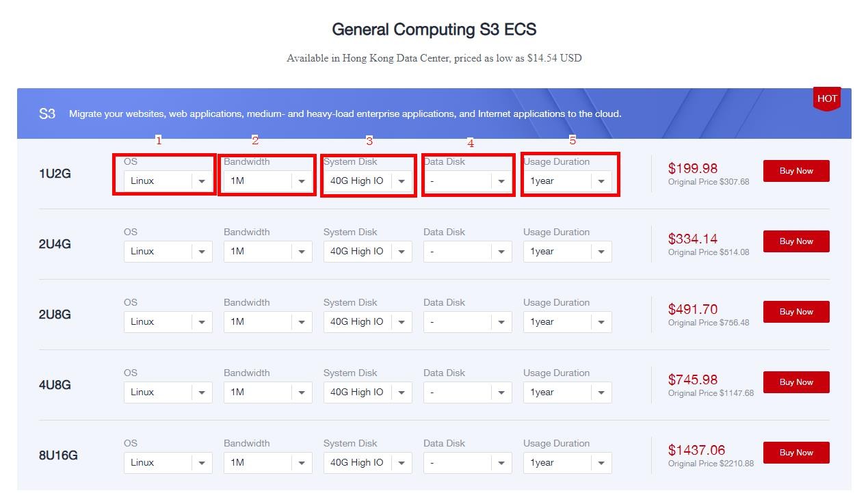Click Buy Now for the 2U4G plan
The image size is (868, 493).
[796, 241]
